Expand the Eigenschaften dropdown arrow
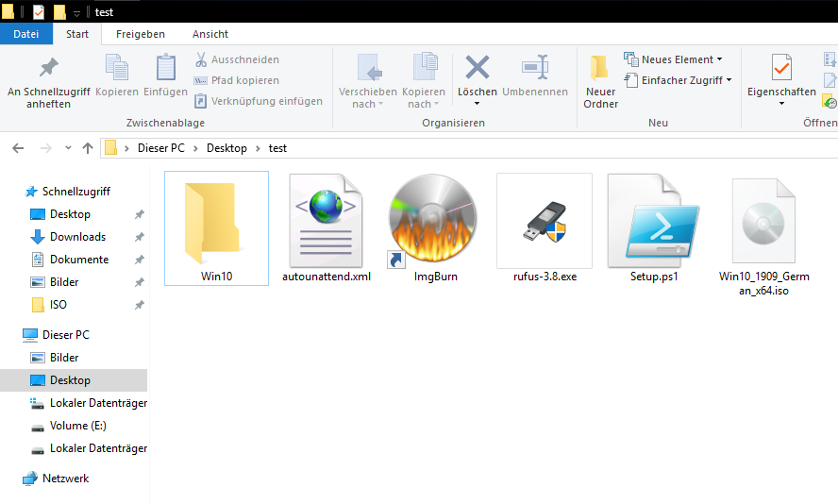This screenshot has width=838, height=504. tap(781, 104)
